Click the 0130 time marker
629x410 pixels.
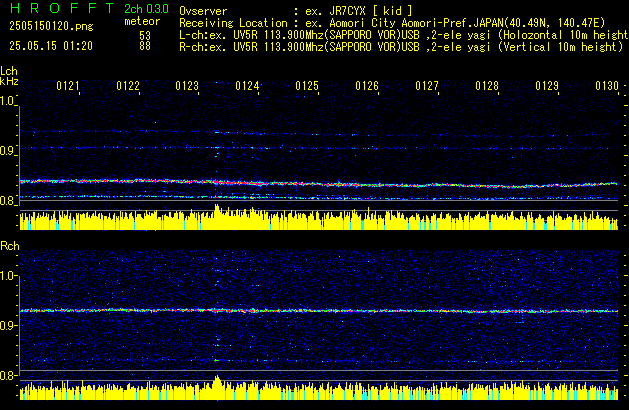tap(607, 86)
